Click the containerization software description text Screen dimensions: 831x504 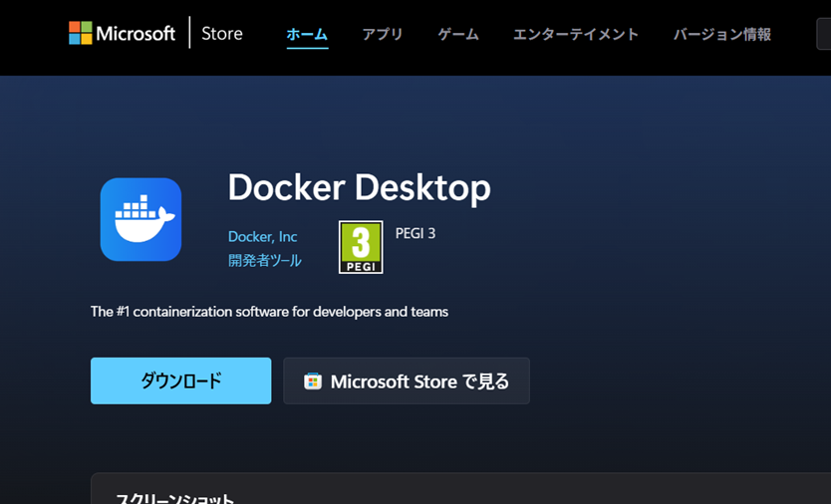(x=269, y=312)
